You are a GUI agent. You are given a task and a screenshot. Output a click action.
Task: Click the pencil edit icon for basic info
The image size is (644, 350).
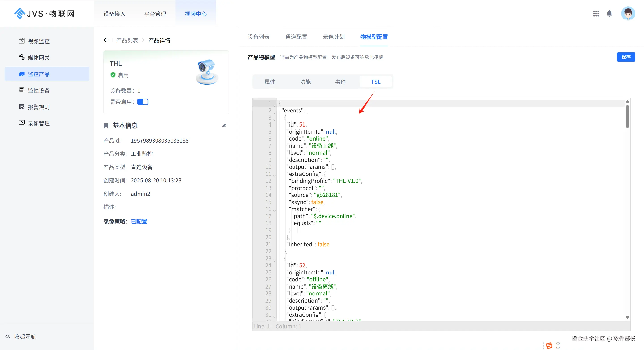tap(224, 126)
